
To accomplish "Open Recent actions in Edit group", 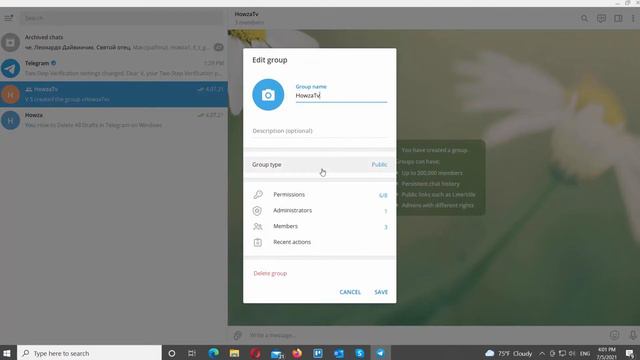I will pos(320,242).
